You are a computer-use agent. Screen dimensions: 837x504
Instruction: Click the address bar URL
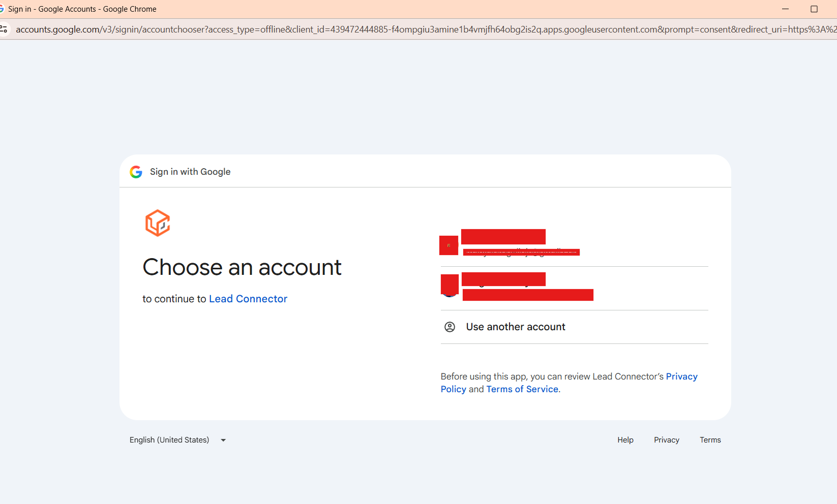(x=426, y=29)
